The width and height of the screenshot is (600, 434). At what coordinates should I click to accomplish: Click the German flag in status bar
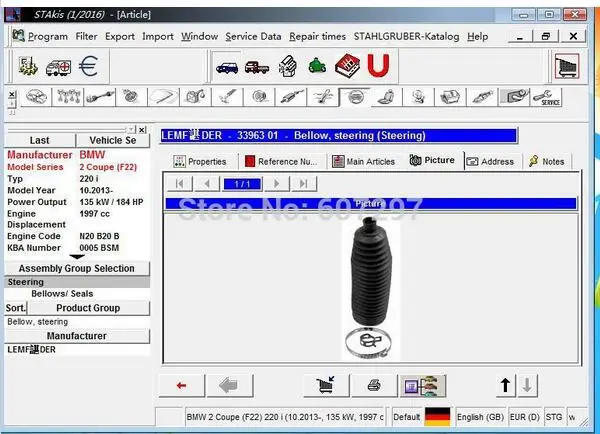[437, 417]
